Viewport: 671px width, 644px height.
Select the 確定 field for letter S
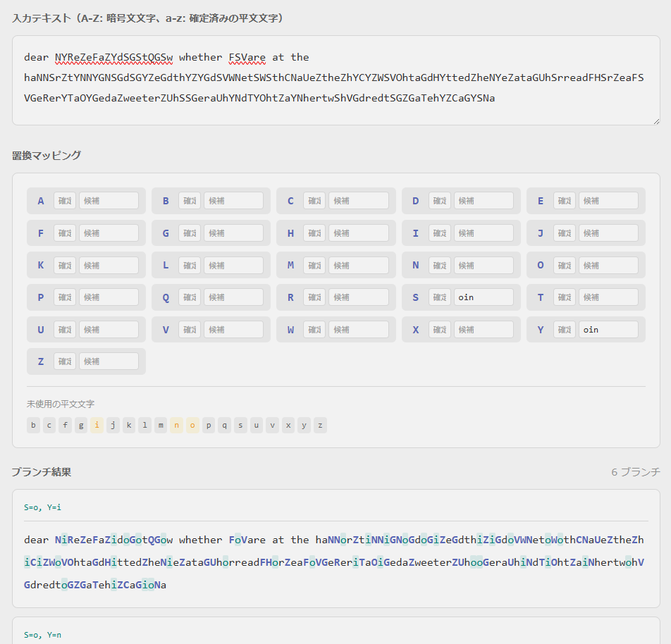(x=440, y=297)
